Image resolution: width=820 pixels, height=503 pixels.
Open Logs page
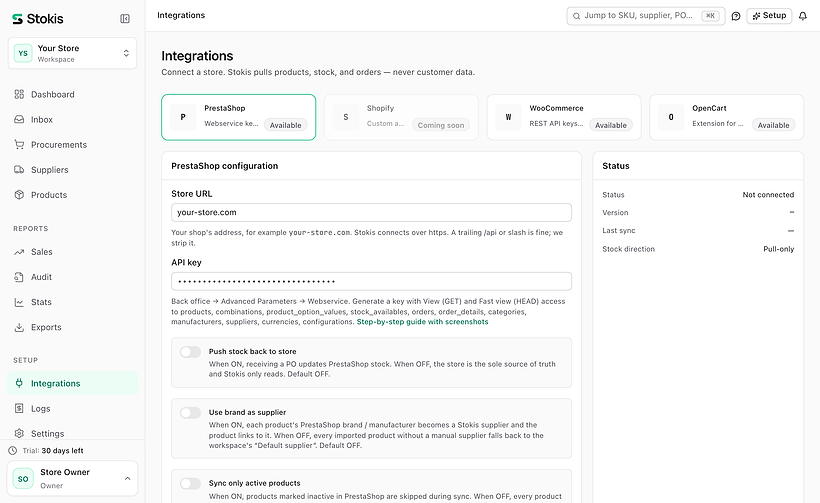[72, 408]
